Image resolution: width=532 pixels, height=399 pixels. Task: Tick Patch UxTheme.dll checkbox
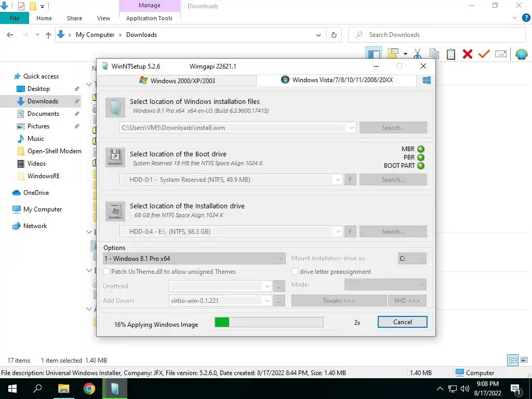(x=106, y=271)
